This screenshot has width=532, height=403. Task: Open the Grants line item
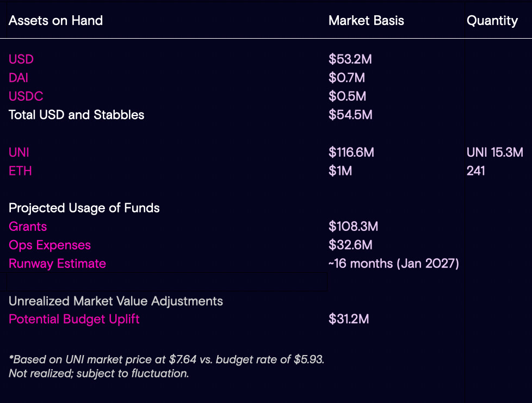[x=28, y=227]
